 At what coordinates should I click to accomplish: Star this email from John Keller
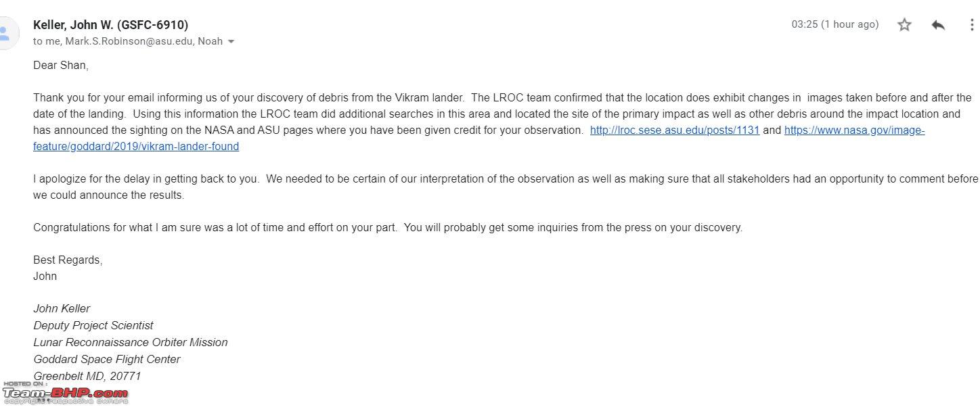(904, 25)
